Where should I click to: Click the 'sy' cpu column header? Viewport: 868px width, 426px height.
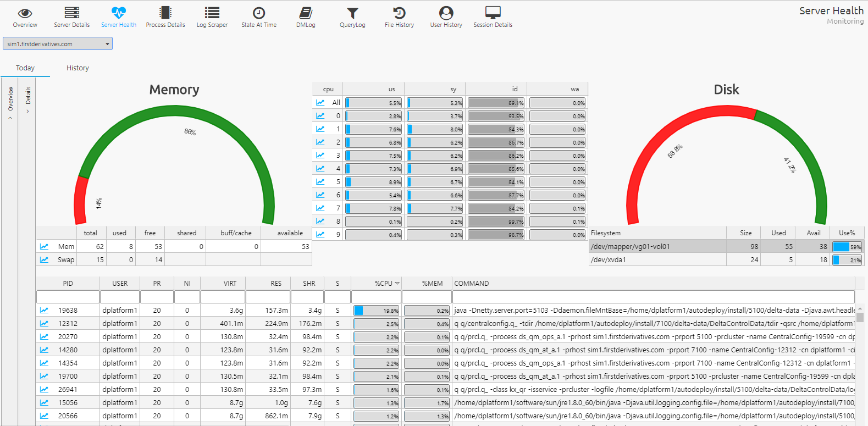pyautogui.click(x=435, y=89)
